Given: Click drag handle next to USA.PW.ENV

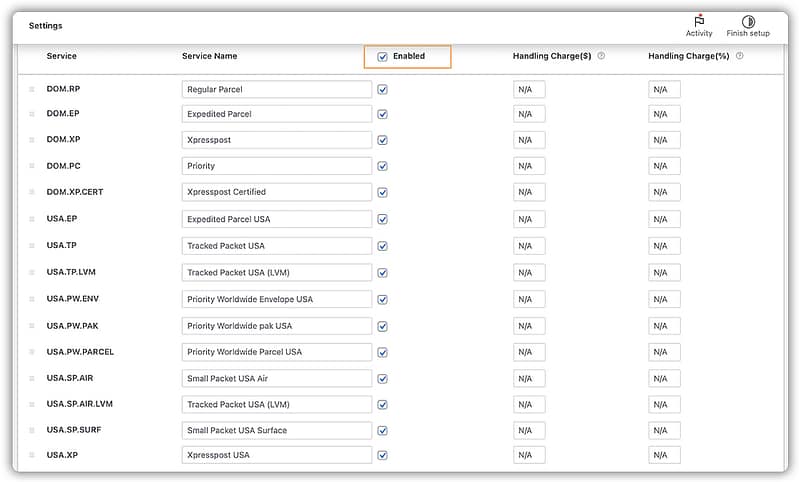Looking at the screenshot, I should 31,299.
